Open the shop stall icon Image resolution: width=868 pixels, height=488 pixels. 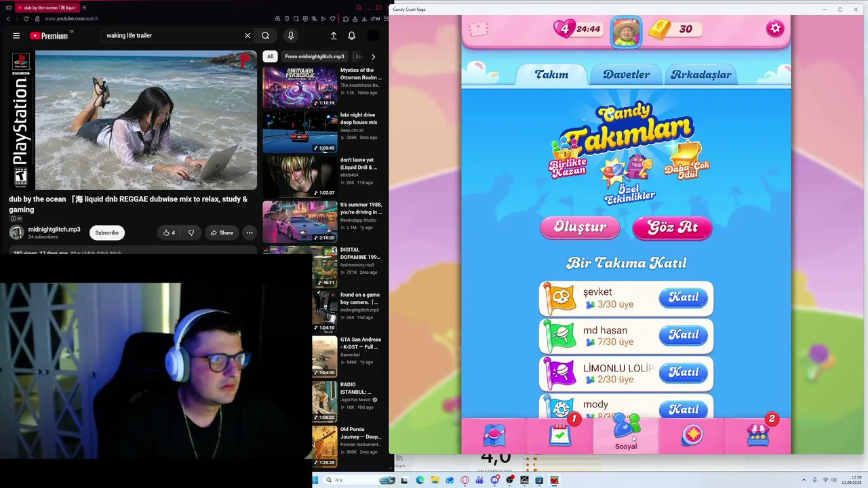point(757,436)
